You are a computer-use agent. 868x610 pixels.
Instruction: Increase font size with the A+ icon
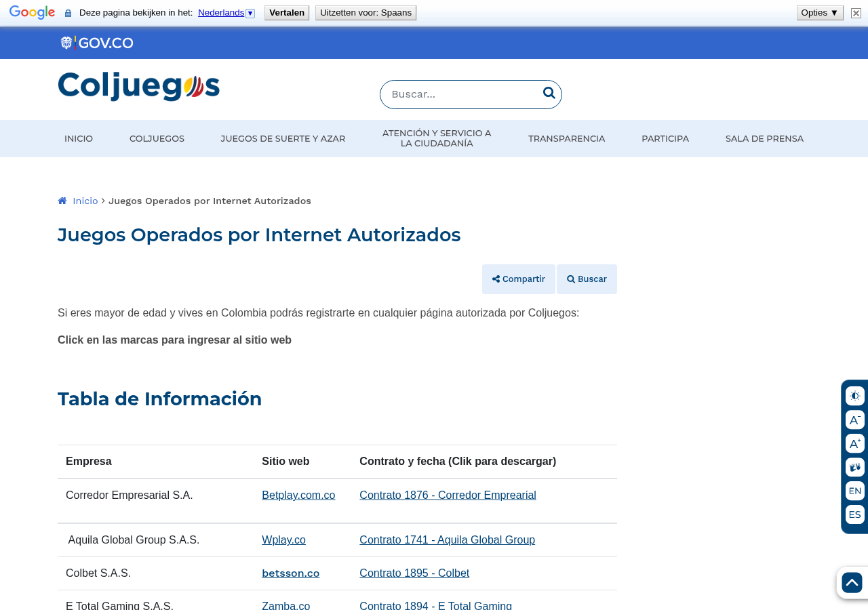854,443
